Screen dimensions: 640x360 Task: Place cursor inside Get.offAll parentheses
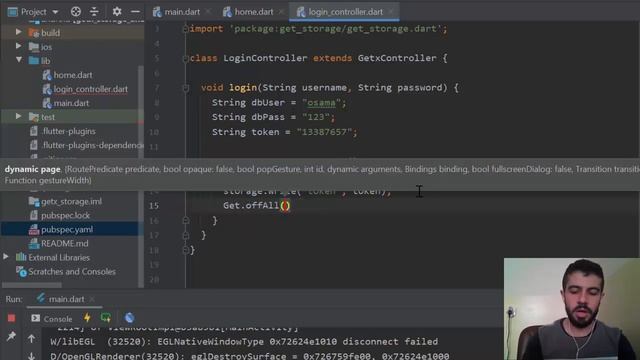point(285,205)
